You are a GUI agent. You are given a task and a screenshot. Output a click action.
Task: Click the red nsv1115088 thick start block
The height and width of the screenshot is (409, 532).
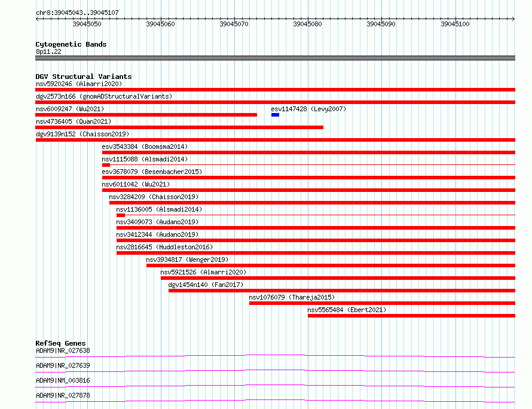(x=106, y=165)
